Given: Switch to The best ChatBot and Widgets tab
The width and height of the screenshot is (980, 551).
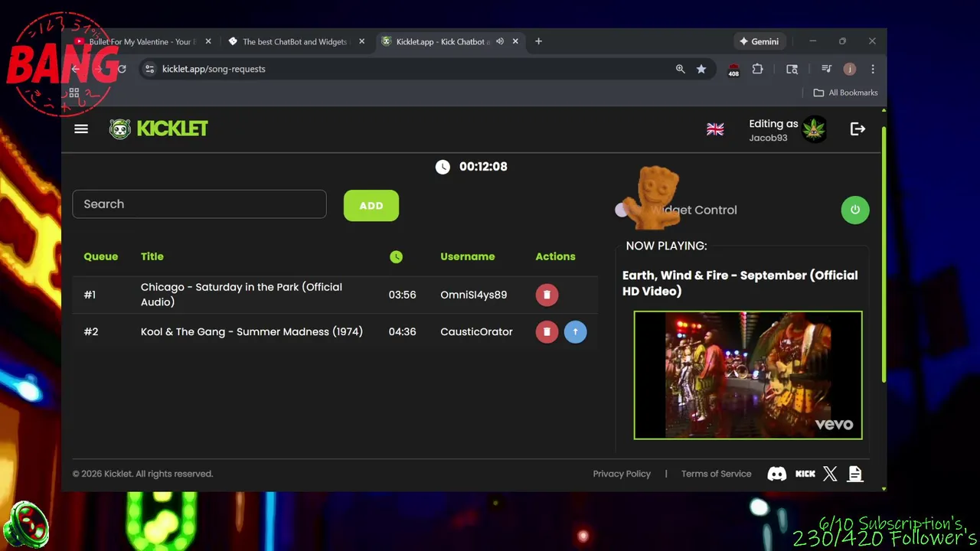Looking at the screenshot, I should click(x=295, y=41).
